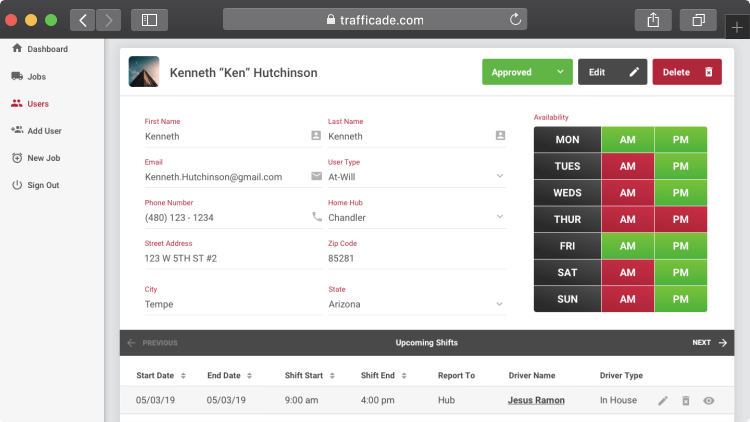Viewport: 750px width, 422px height.
Task: Click the Safari sidebar toggle icon
Action: coord(149,19)
